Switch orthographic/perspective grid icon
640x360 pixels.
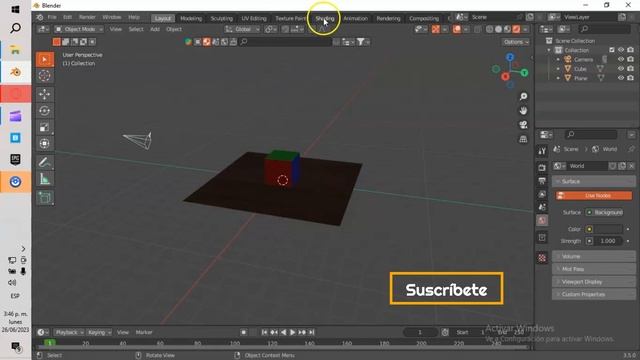tap(523, 139)
